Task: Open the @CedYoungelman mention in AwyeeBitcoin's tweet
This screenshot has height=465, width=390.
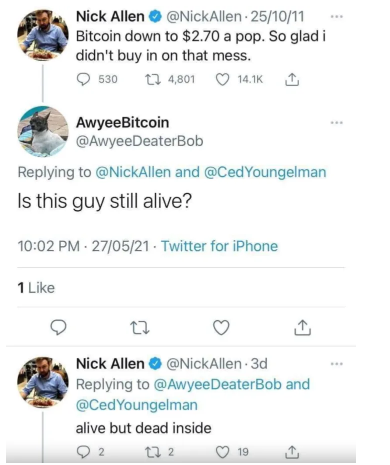Action: click(265, 172)
